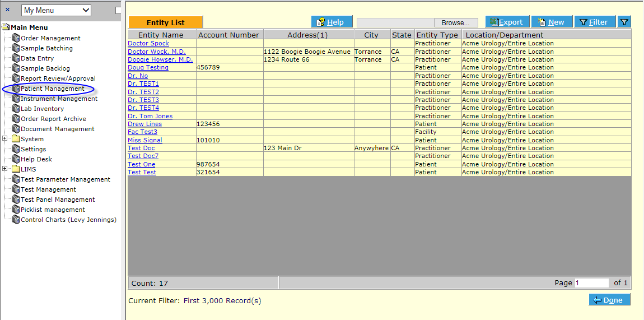Image resolution: width=644 pixels, height=320 pixels.
Task: Click the Export button
Action: click(x=506, y=22)
